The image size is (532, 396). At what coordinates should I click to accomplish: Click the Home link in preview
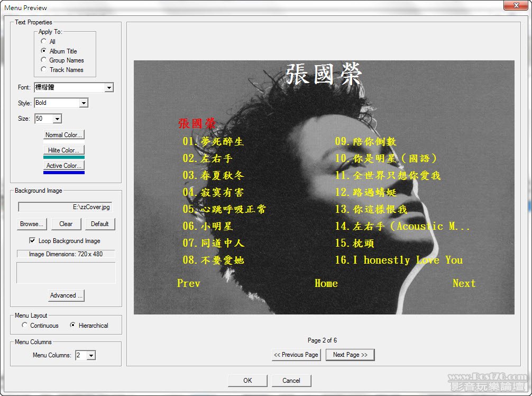click(x=326, y=283)
